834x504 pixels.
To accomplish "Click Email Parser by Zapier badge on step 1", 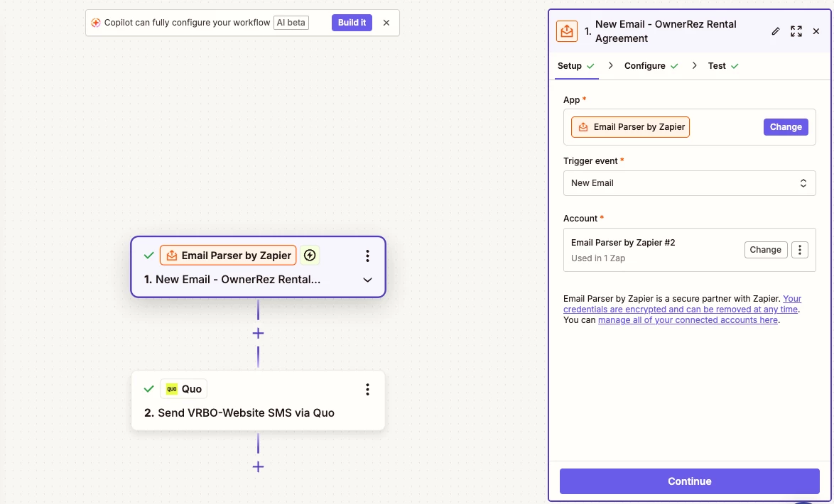I will pyautogui.click(x=227, y=255).
